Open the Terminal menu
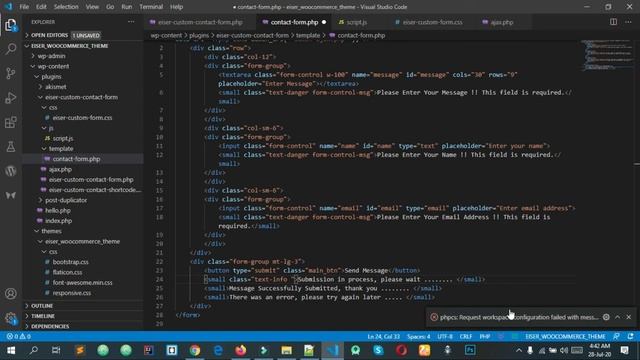This screenshot has width=640, height=360. pyautogui.click(x=151, y=7)
